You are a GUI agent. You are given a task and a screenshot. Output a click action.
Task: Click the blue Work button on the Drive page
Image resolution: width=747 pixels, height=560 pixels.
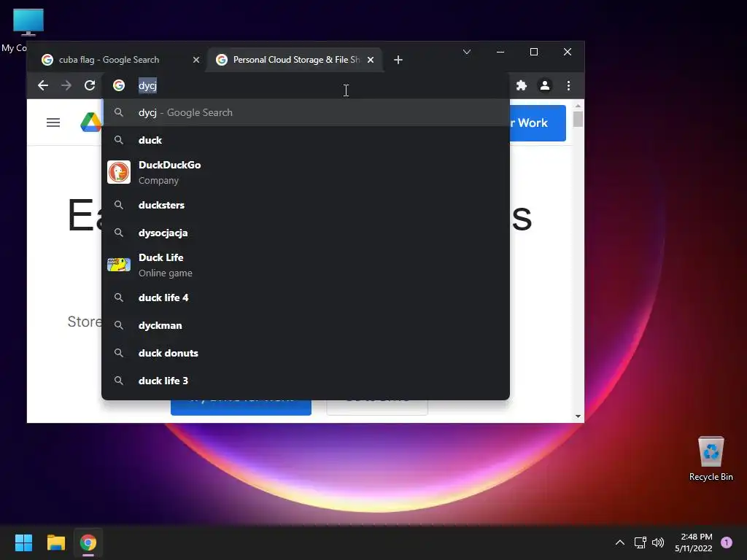[x=538, y=122]
